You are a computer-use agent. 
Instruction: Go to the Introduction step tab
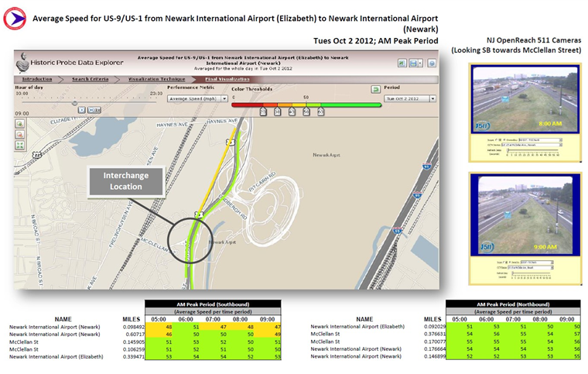38,79
